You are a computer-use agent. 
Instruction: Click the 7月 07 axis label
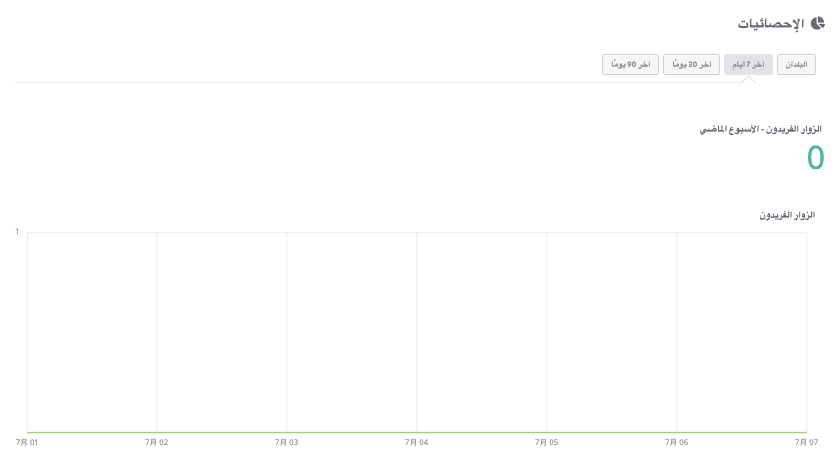coord(806,442)
